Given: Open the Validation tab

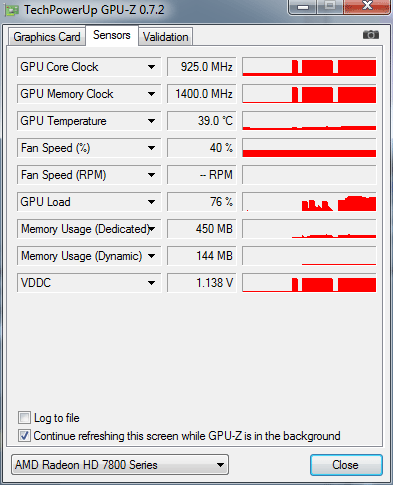Looking at the screenshot, I should (166, 37).
